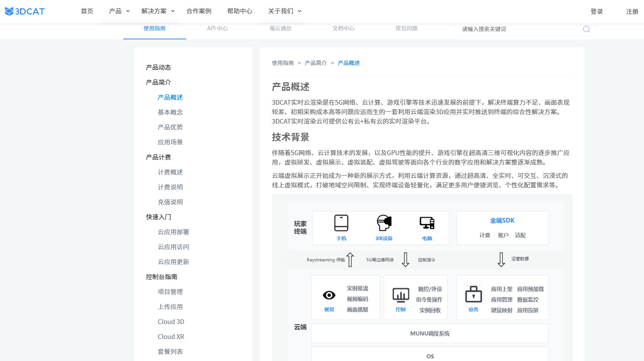Collapse the 产品计费 sidebar section
Viewport: 644px width, 361px height.
tap(159, 157)
